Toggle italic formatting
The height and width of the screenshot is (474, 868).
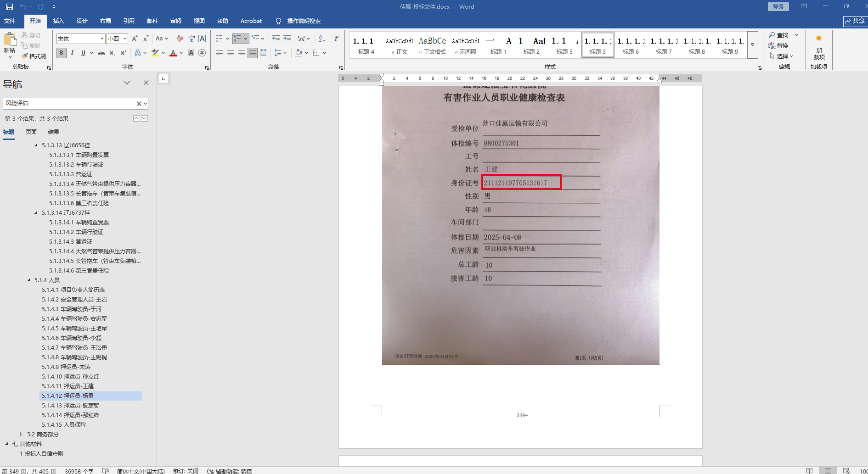tap(72, 53)
